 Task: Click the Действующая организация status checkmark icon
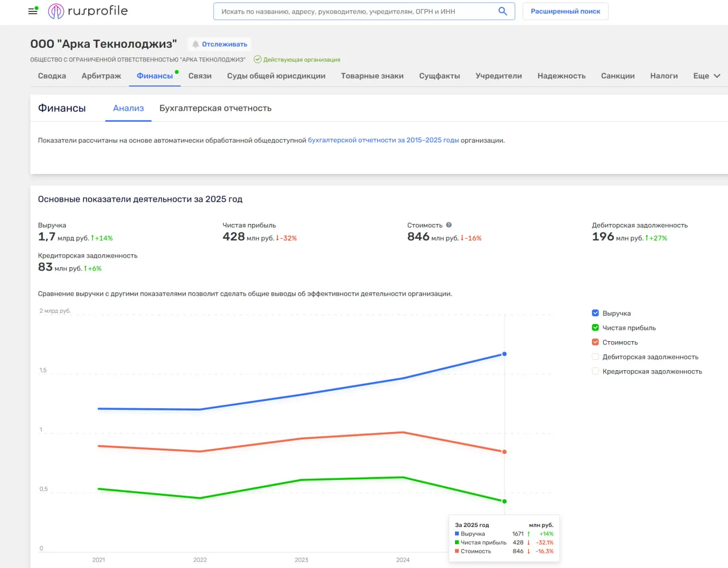pyautogui.click(x=257, y=59)
